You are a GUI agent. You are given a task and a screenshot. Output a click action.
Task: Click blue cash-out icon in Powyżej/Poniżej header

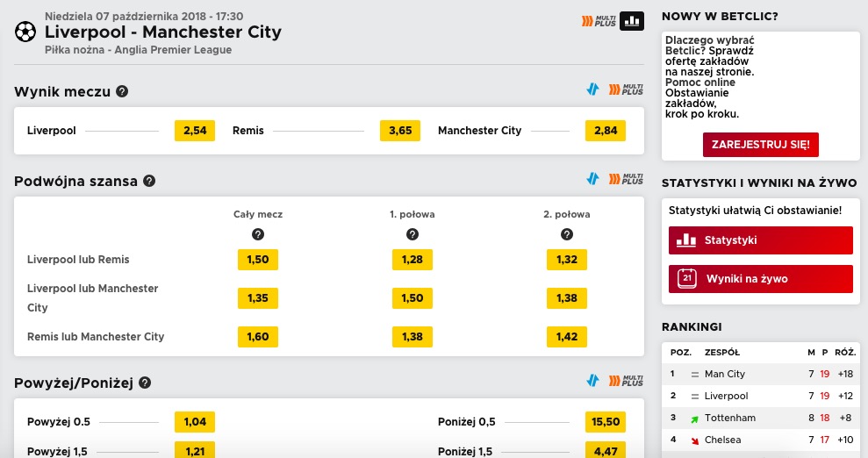pyautogui.click(x=593, y=380)
